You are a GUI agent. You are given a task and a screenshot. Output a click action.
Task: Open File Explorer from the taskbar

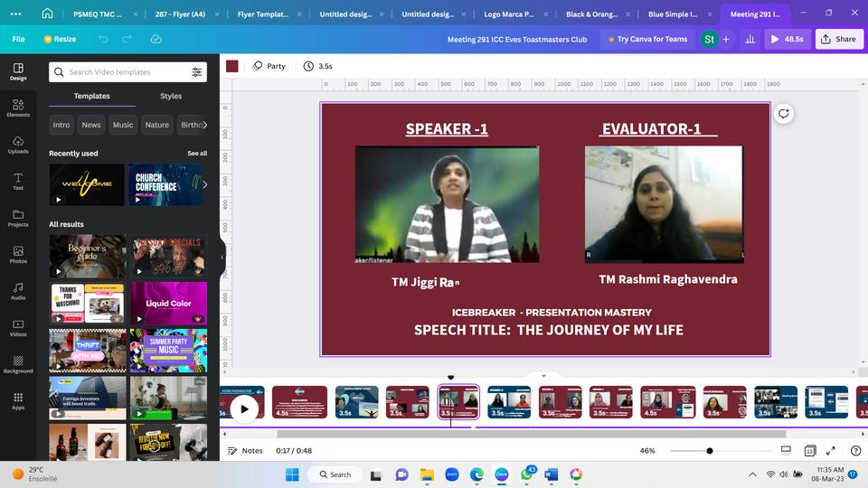click(427, 474)
